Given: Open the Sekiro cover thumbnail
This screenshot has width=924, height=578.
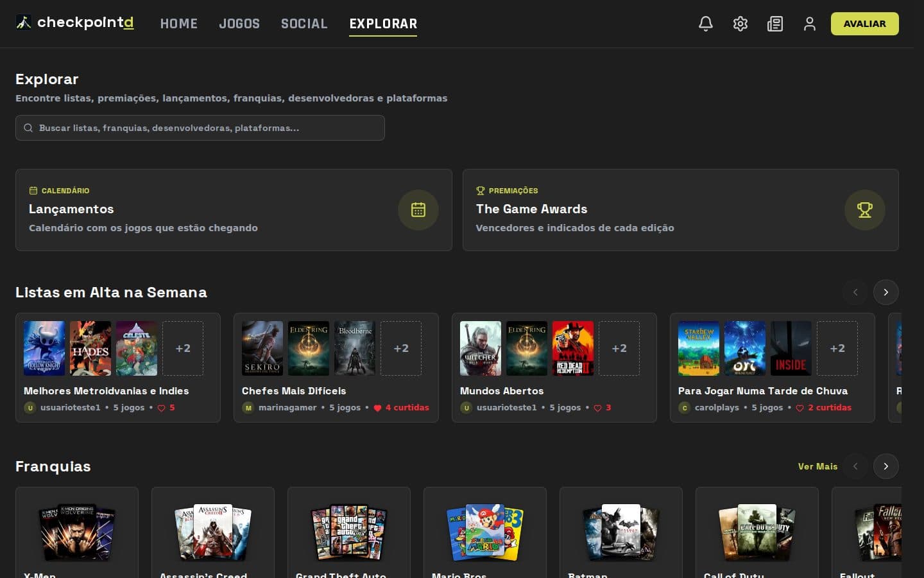Looking at the screenshot, I should click(x=262, y=348).
